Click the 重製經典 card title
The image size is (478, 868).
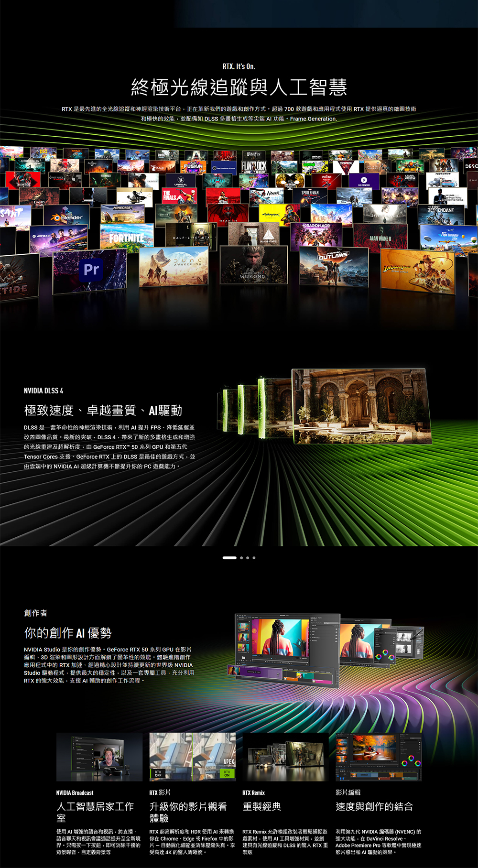262,807
